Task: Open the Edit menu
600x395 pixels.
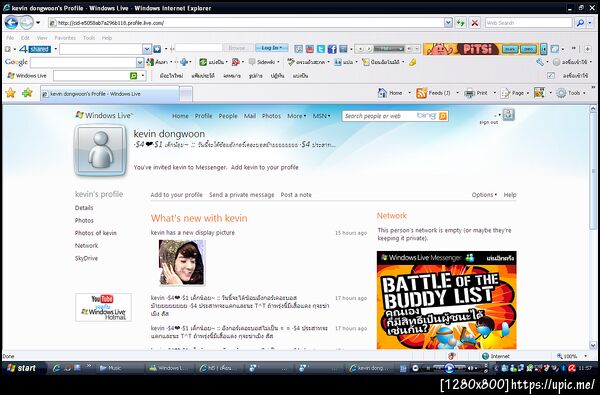Action: pyautogui.click(x=25, y=38)
